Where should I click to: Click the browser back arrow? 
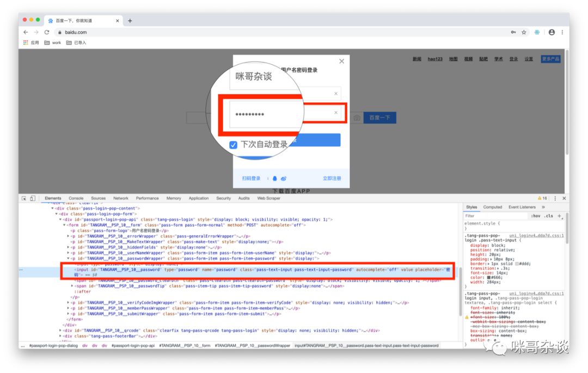coord(26,32)
